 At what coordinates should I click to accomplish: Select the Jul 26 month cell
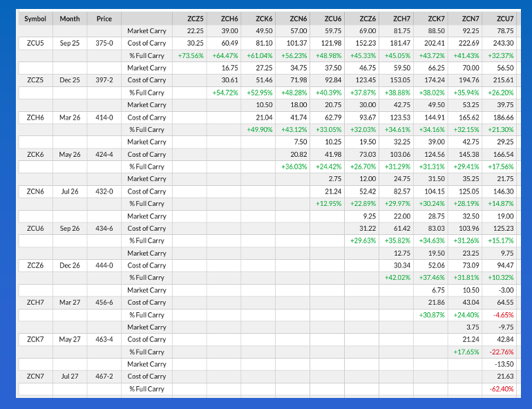(x=70, y=191)
